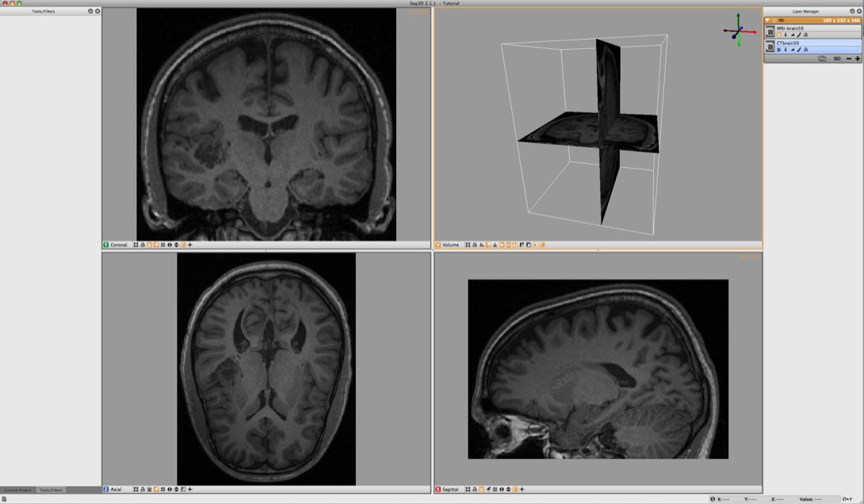
Task: Click flip horizontal icon in Coronal toolbar
Action: [x=170, y=245]
